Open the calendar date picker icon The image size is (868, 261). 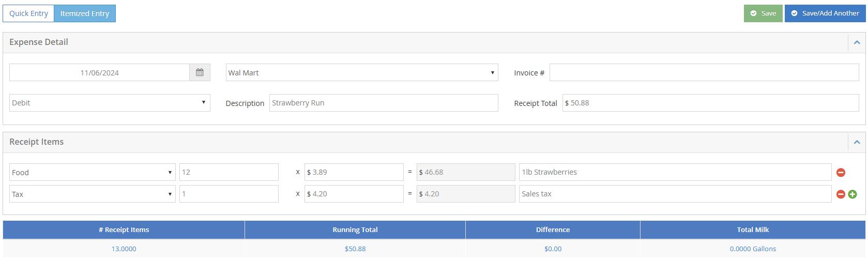tap(200, 73)
